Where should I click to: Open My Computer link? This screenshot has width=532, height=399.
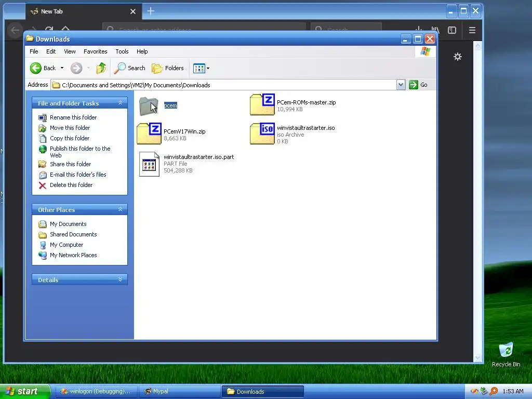pyautogui.click(x=66, y=245)
